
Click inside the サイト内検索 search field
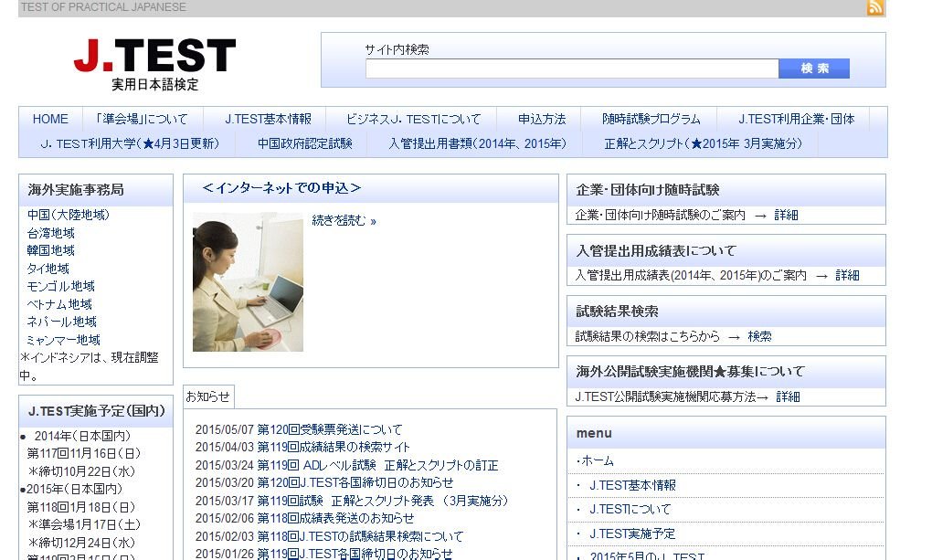(x=567, y=69)
